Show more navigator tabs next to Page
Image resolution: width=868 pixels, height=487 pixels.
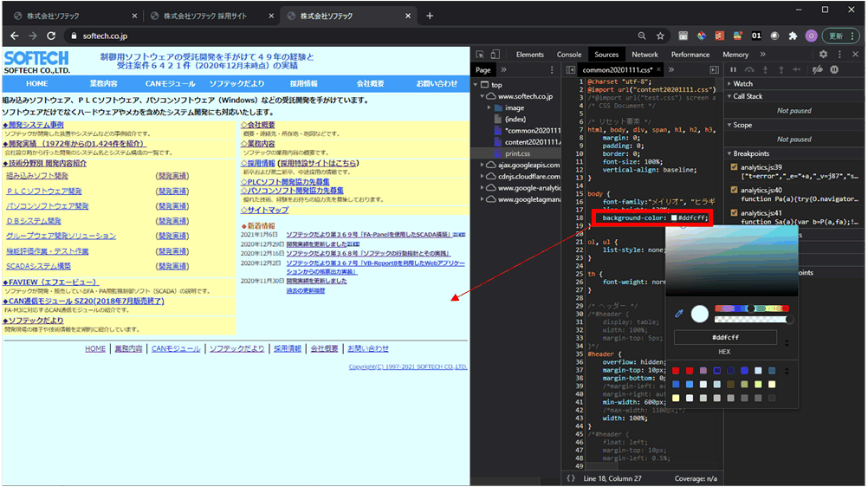pos(504,70)
